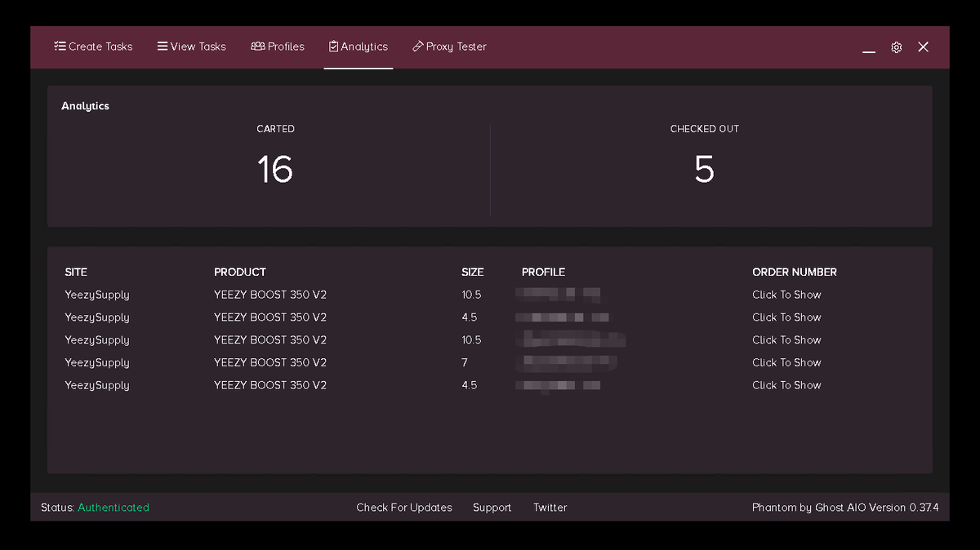Click the Analytics panel heading
980x550 pixels.
click(x=85, y=106)
